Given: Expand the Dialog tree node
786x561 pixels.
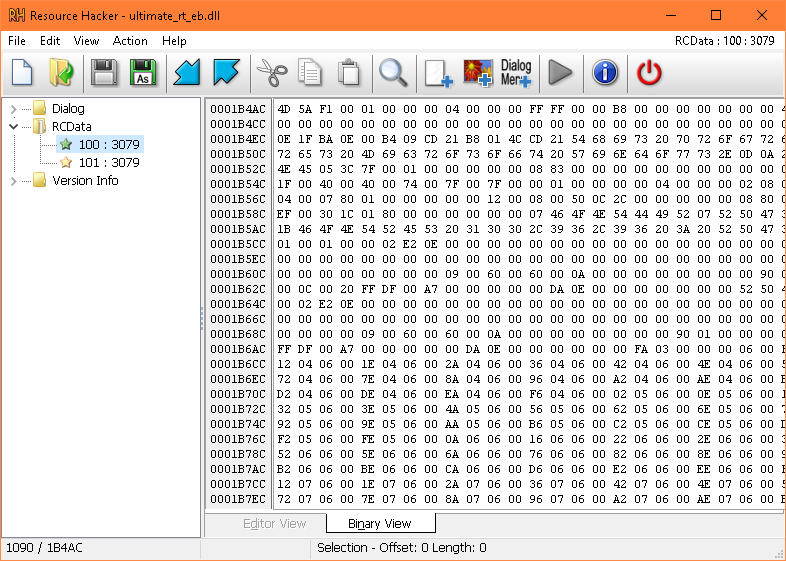Looking at the screenshot, I should (13, 109).
